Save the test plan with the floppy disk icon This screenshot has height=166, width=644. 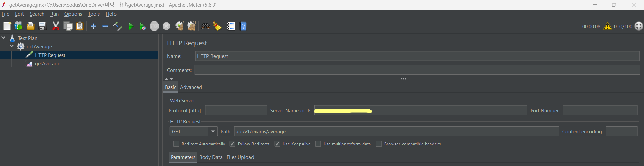tap(42, 26)
